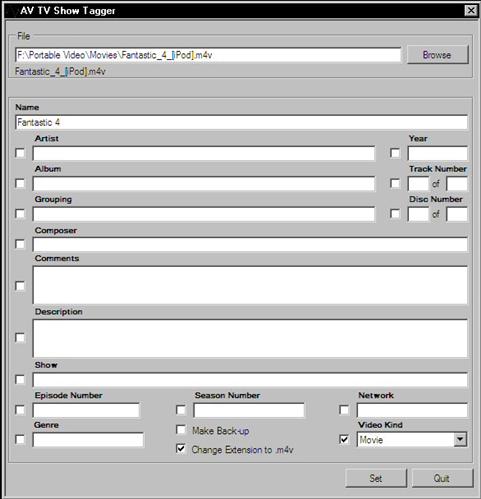Focus the Description text area

click(x=250, y=338)
